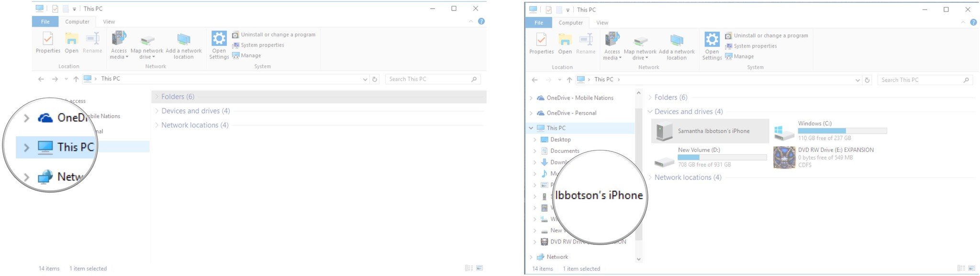Open File tab in right window

coord(538,23)
